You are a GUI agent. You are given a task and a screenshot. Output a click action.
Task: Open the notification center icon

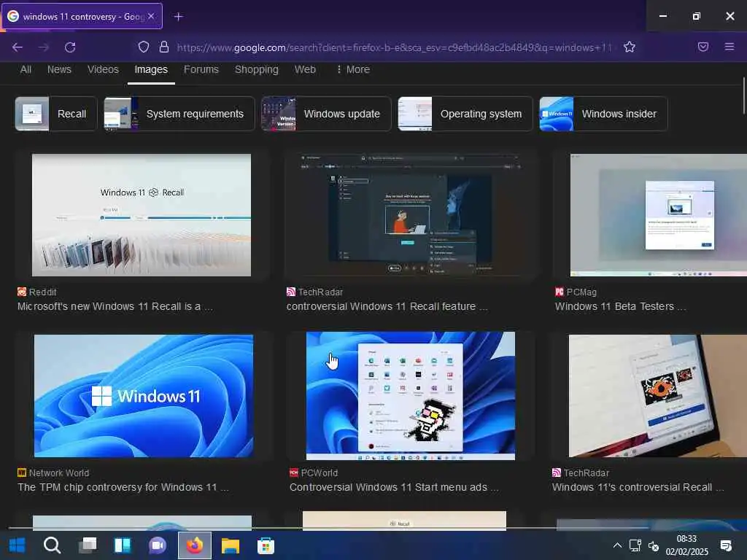[726, 545]
